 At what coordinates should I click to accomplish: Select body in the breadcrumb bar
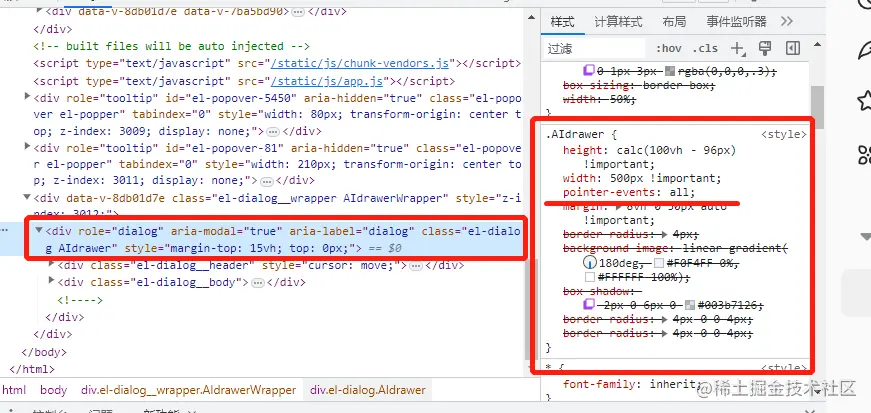pos(53,390)
